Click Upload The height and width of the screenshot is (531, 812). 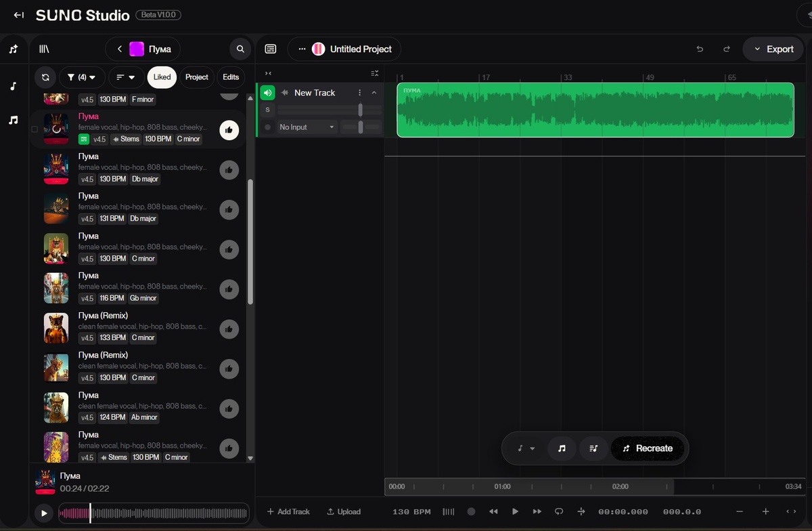pos(344,512)
